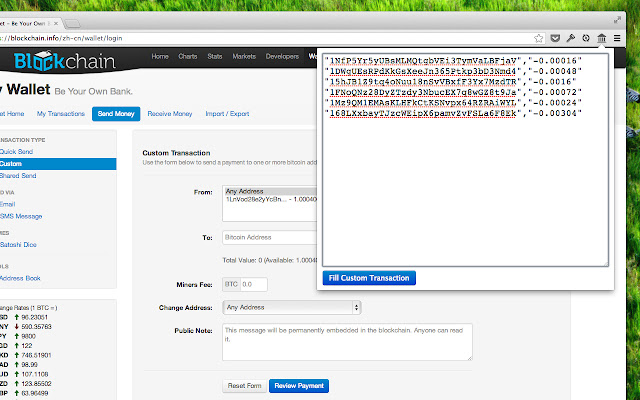Image resolution: width=640 pixels, height=400 pixels.
Task: Click the 107.1108 exchange rate value
Action: 35,374
